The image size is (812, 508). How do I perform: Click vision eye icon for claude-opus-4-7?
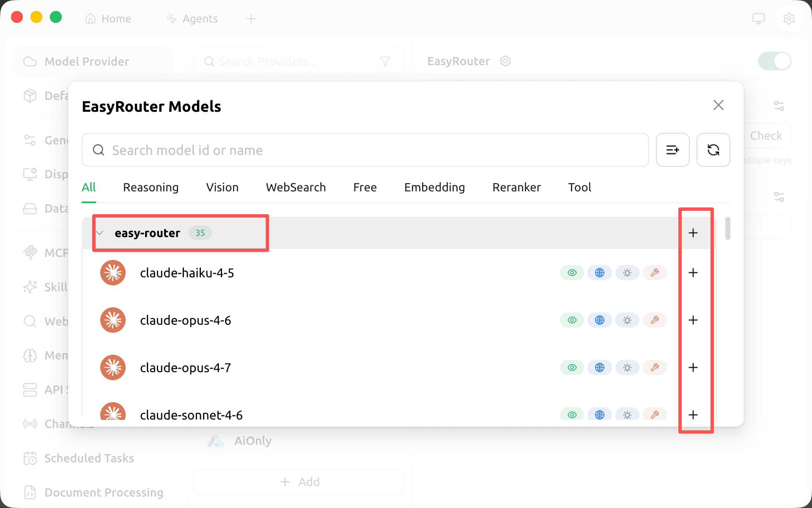point(572,367)
